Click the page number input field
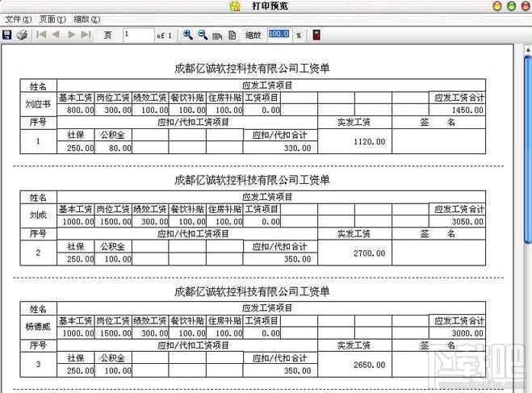The height and width of the screenshot is (393, 532). pos(138,36)
